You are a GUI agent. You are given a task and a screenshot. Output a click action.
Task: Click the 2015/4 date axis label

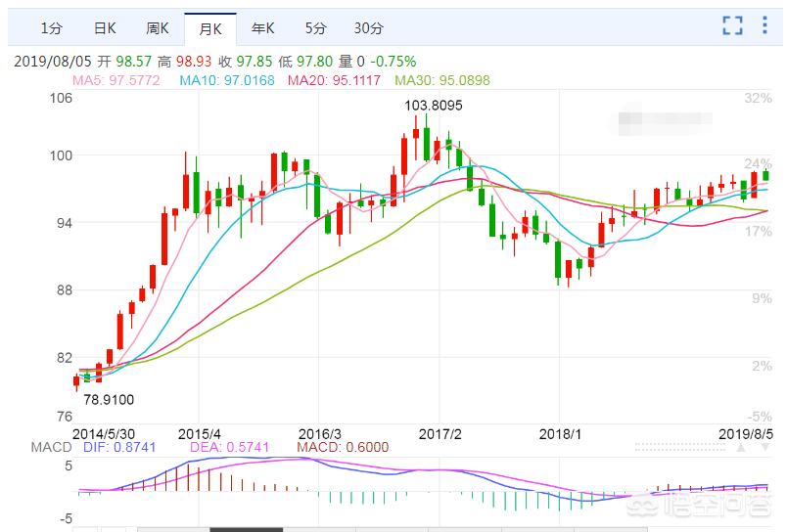click(200, 434)
